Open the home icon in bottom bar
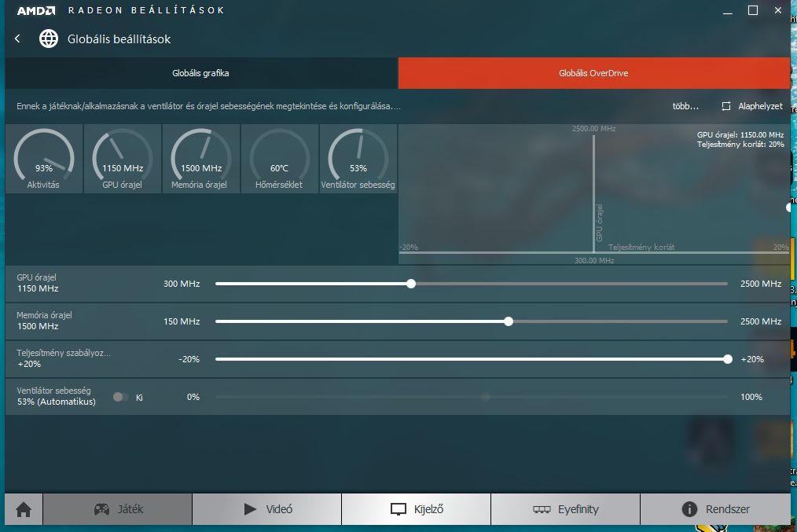Image resolution: width=797 pixels, height=532 pixels. [24, 509]
